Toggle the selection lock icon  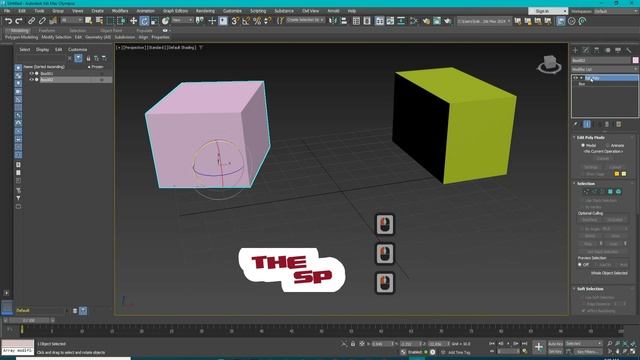(x=353, y=344)
